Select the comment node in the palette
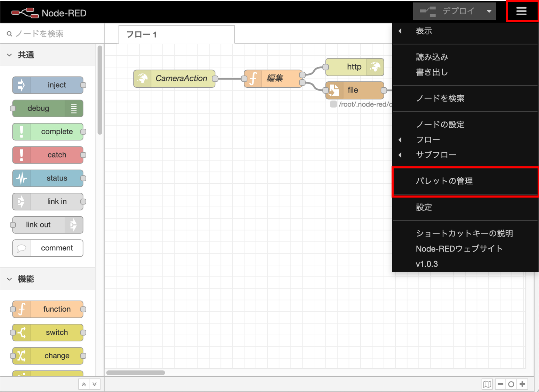Image resolution: width=539 pixels, height=392 pixels. [48, 248]
